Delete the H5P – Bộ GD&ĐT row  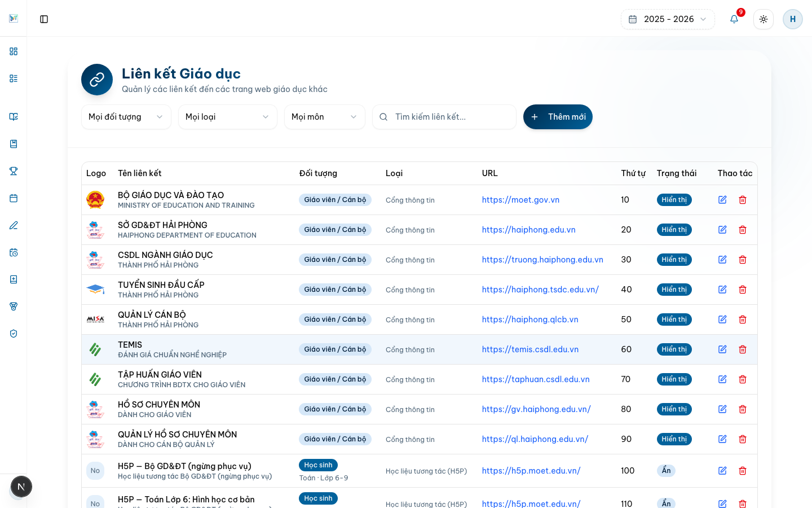point(743,471)
